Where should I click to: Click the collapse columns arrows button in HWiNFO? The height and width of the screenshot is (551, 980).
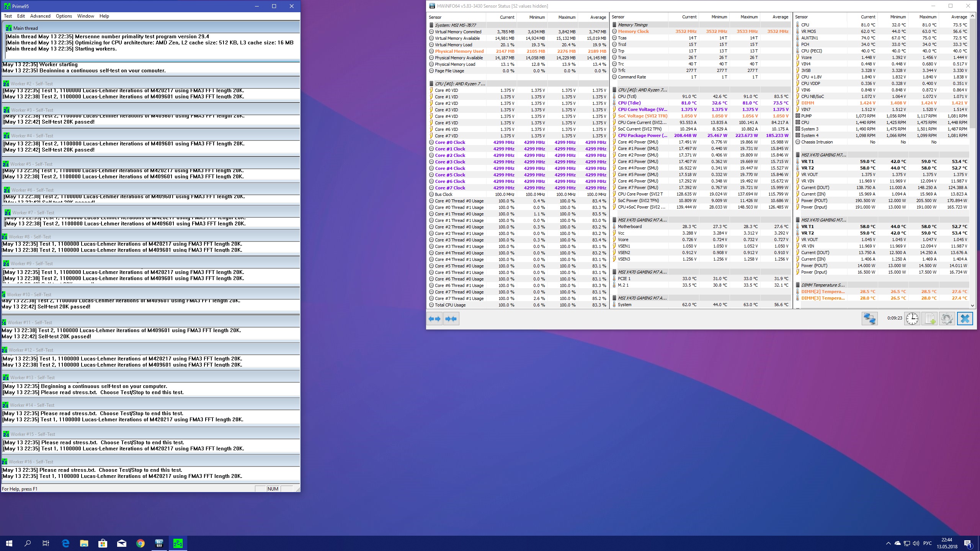(x=451, y=319)
